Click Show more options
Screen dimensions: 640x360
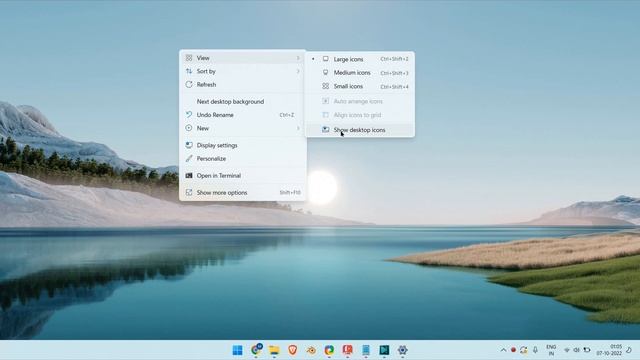tap(243, 193)
